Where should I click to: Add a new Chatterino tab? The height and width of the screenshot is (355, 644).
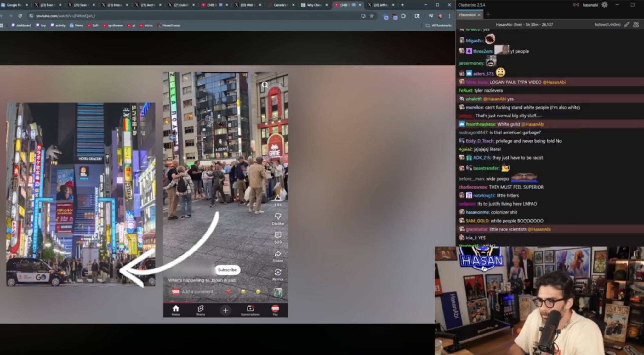tap(488, 14)
